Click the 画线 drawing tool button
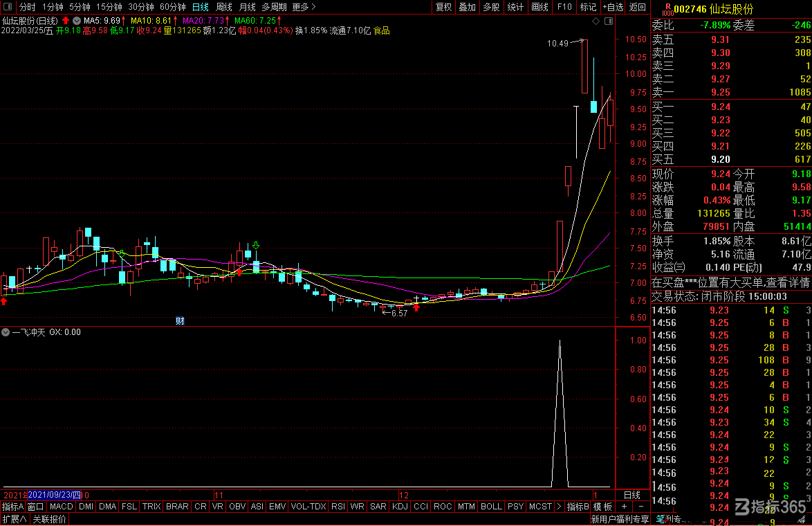Image resolution: width=812 pixels, height=526 pixels. tap(539, 7)
